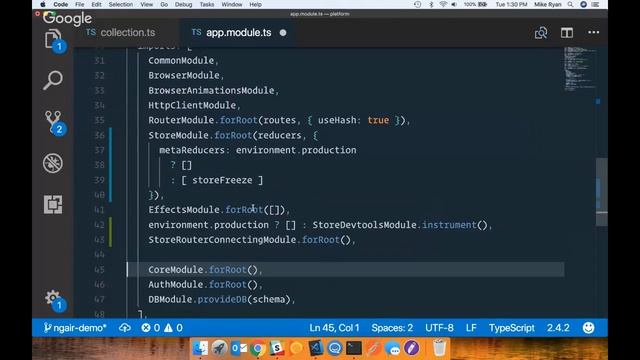Open Finder from the dock
Screen dimensions: 640x360
(200, 348)
